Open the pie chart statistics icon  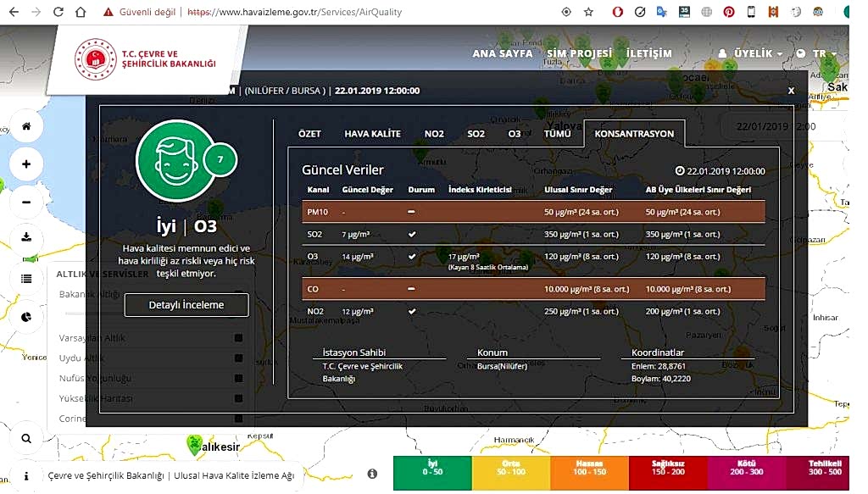(x=26, y=317)
